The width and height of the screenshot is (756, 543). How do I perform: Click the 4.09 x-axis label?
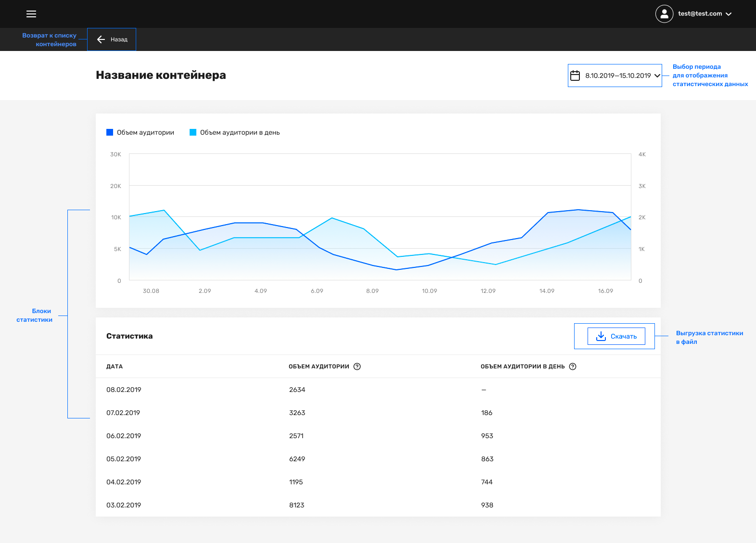click(261, 291)
